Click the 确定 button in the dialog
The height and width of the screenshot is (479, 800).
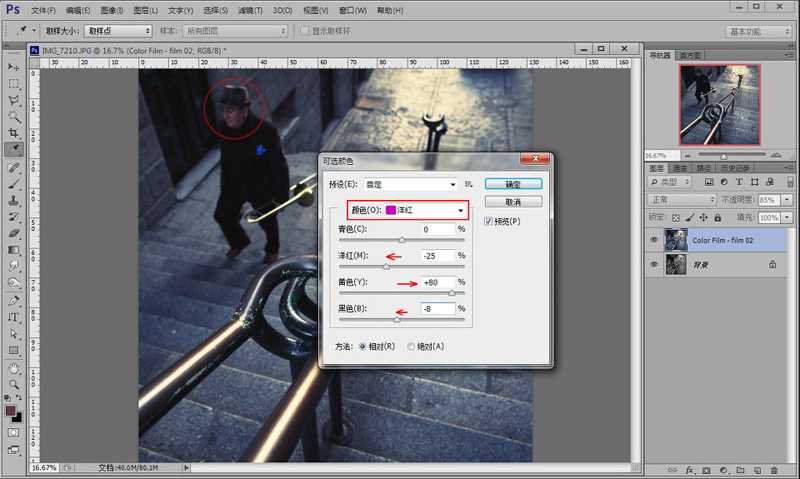[x=513, y=184]
